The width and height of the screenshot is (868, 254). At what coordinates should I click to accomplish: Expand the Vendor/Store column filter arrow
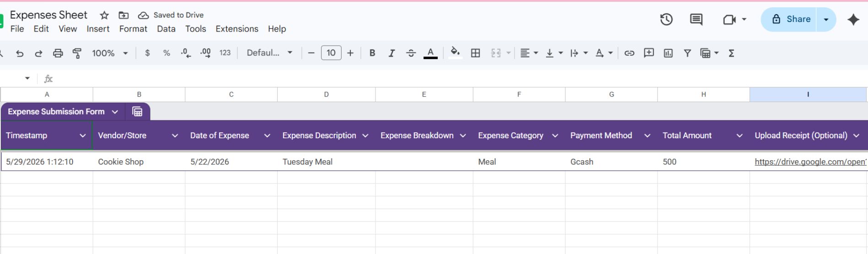[175, 135]
